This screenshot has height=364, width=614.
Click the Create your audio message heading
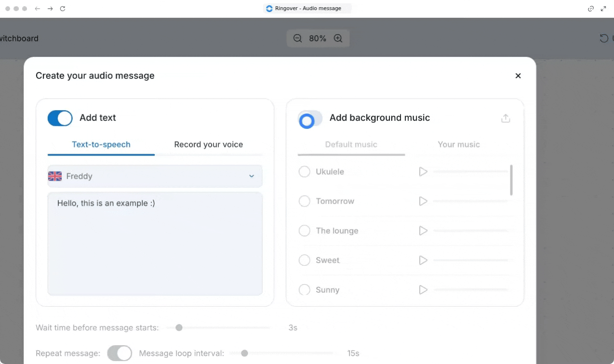95,76
